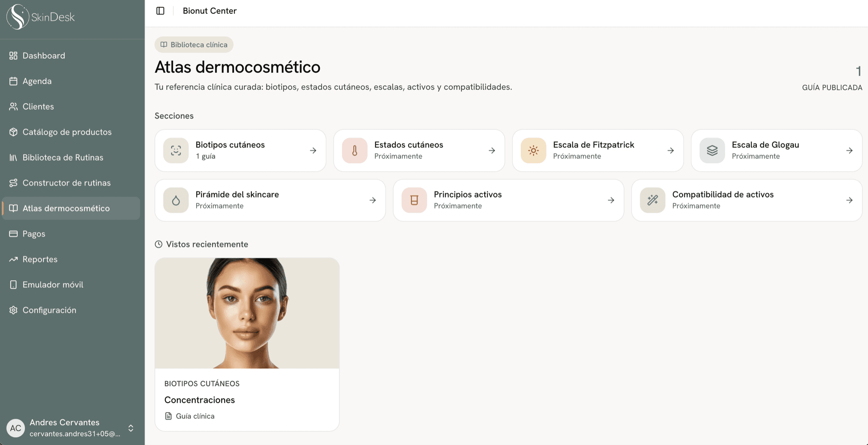The image size is (868, 445).
Task: Open the Concentraciones face thumbnail
Action: pos(247,313)
